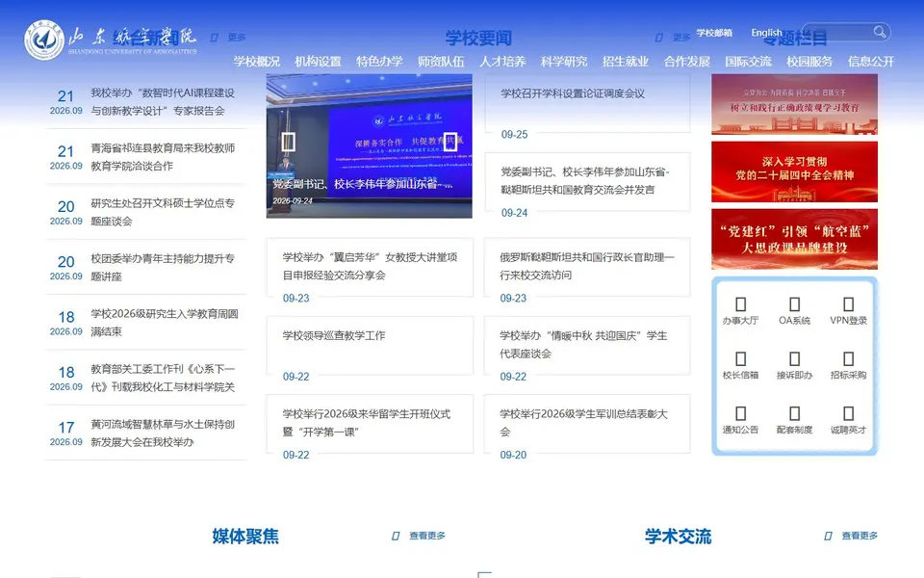Viewport: 924px width, 578px height.
Task: Open news 学校2026级研究生入学教育周
Action: (165, 323)
